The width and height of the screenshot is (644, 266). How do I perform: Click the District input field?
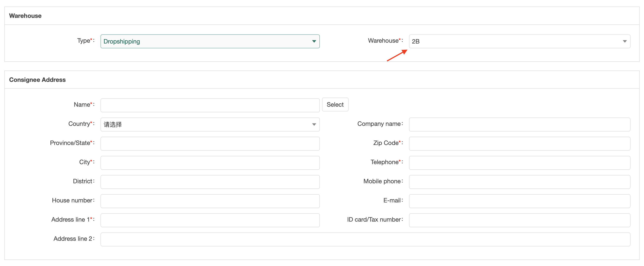tap(210, 182)
